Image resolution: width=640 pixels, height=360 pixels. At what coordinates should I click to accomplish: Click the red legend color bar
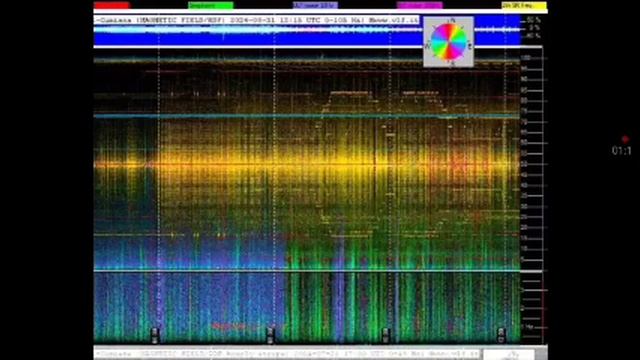coord(111,5)
